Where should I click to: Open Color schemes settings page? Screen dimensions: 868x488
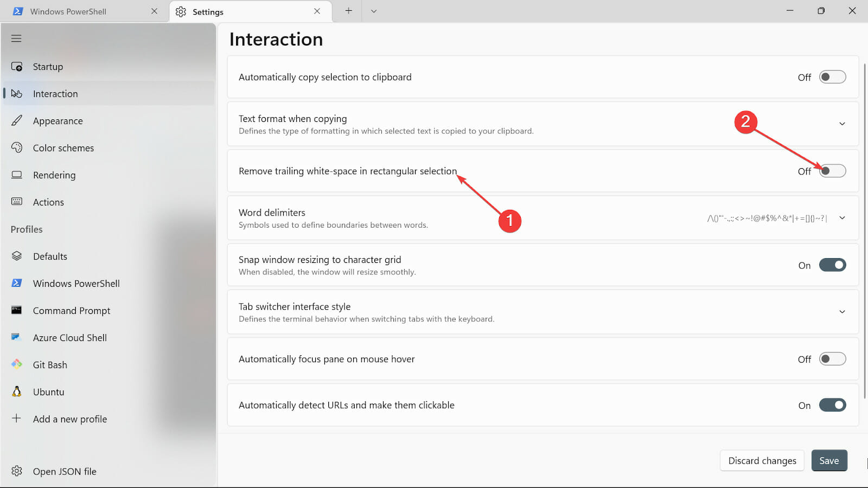108,148
